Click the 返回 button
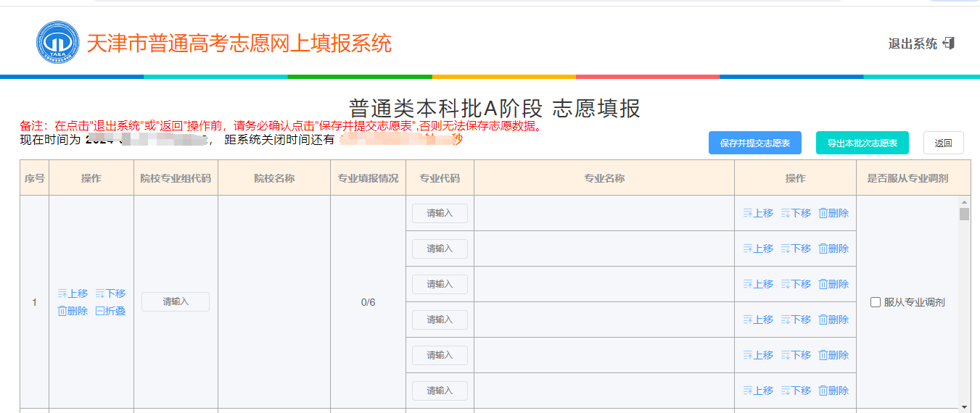The height and width of the screenshot is (413, 980). click(x=944, y=143)
